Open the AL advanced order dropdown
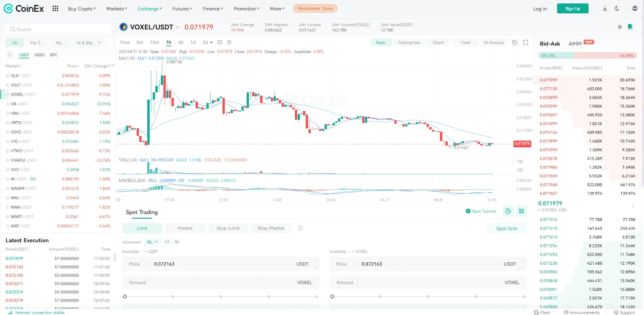644x315 pixels. tap(153, 242)
